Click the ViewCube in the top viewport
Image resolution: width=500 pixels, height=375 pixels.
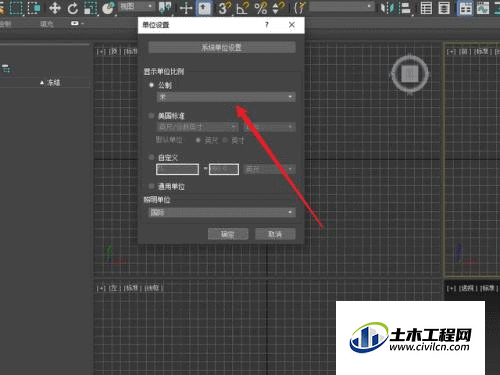pos(410,74)
